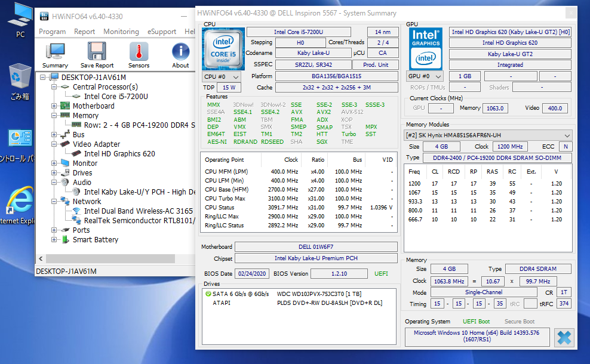
Task: Click the Wireless-AC 3165 wifi icon
Action: [x=76, y=211]
